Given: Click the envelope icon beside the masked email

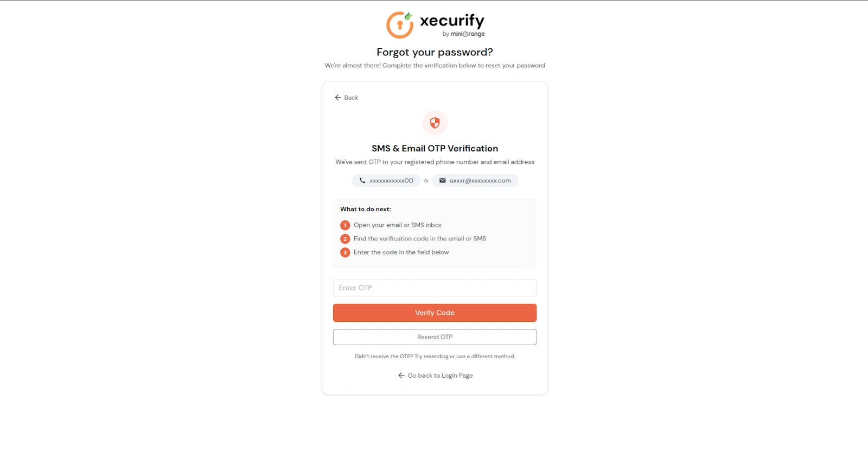Looking at the screenshot, I should point(443,181).
